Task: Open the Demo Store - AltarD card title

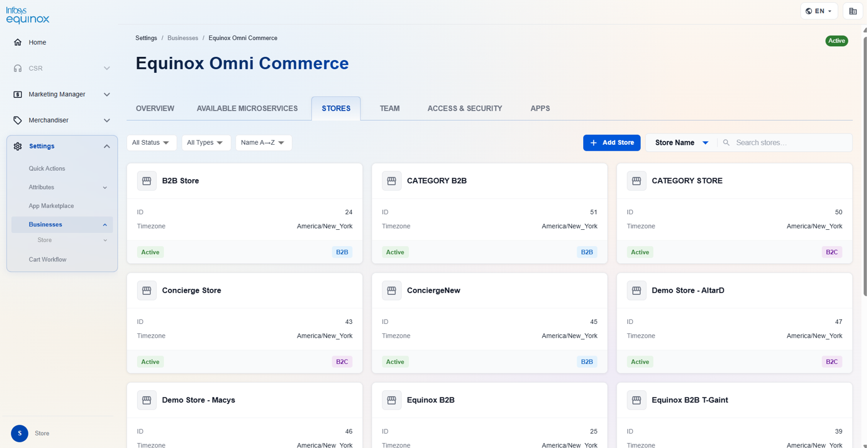Action: click(688, 291)
